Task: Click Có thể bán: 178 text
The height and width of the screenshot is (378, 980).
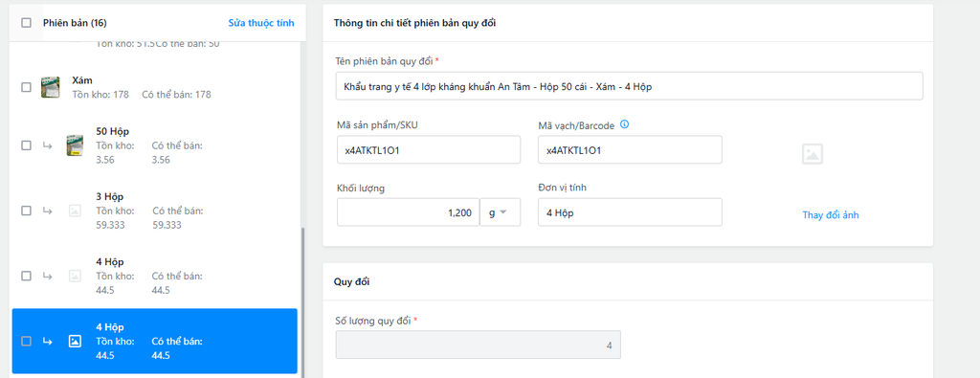Action: (x=176, y=95)
